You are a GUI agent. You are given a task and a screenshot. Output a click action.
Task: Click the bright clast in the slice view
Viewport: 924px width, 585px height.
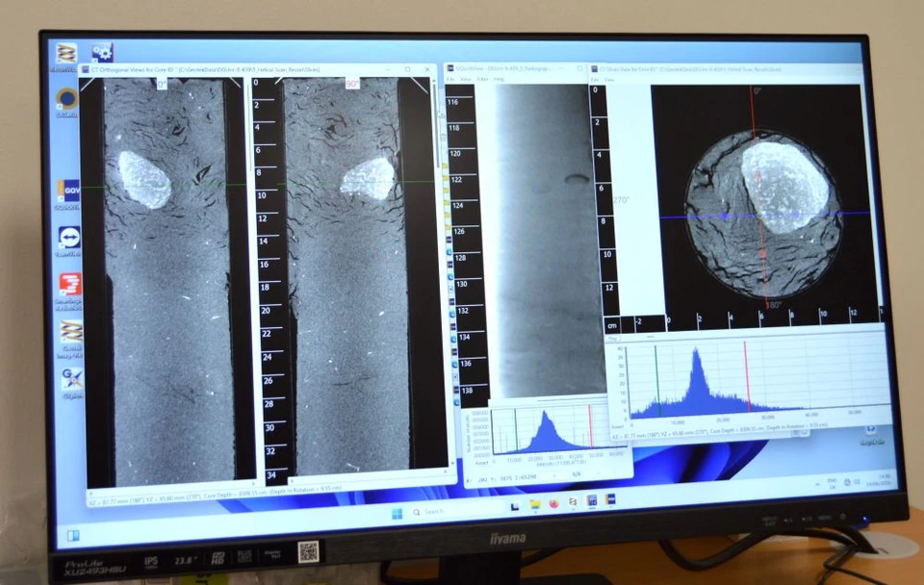point(783,187)
